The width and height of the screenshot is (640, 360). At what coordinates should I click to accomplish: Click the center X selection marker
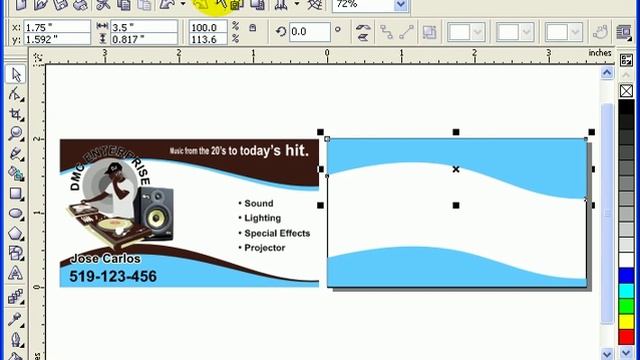456,169
